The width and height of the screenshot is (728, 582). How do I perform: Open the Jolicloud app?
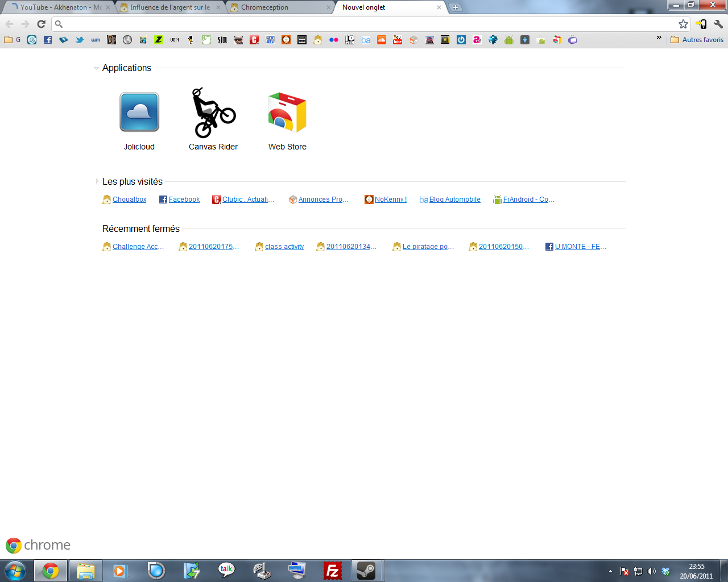(x=139, y=113)
